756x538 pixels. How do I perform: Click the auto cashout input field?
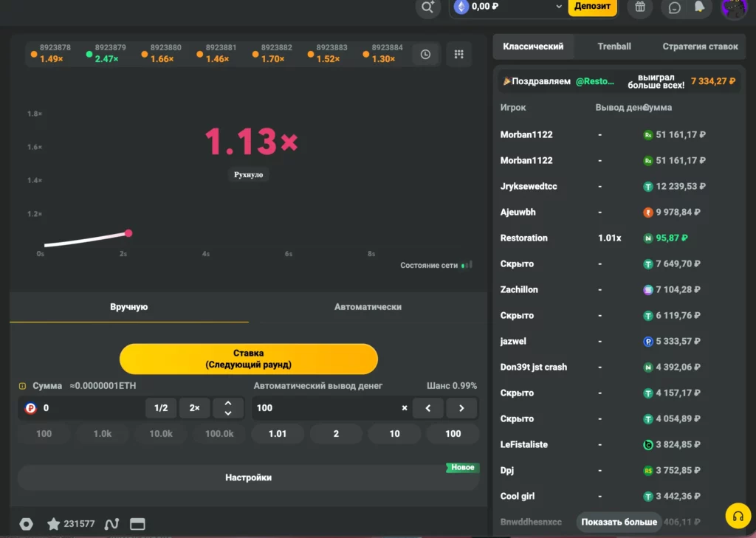point(326,408)
